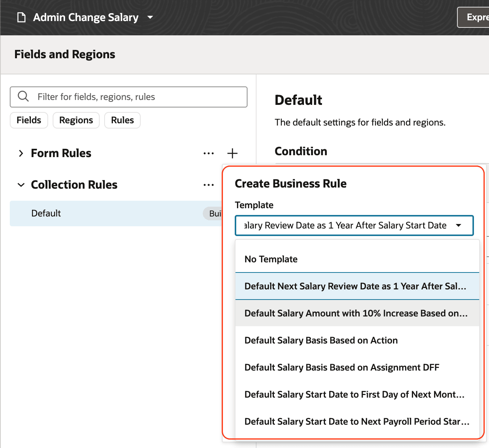Open the Template dropdown in Create Business Rule
Screen dimensions: 489x448
(459, 225)
